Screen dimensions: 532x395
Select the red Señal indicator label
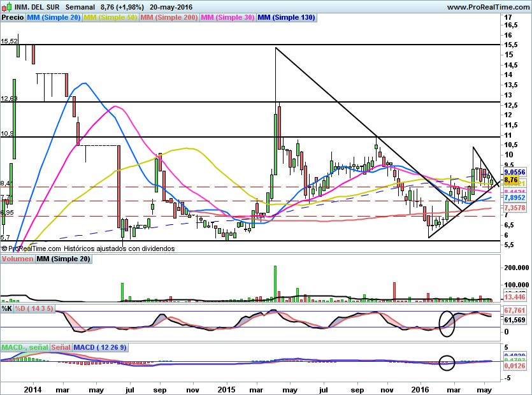pos(61,347)
